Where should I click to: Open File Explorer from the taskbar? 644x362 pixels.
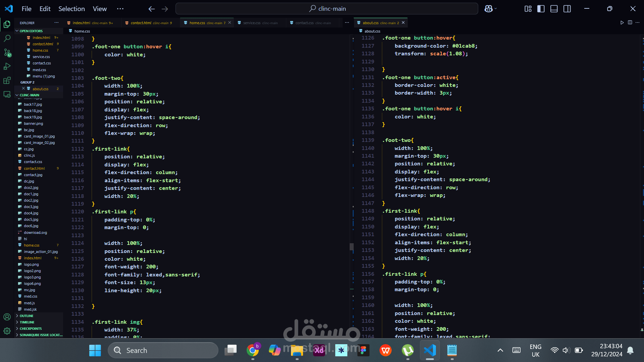297,350
